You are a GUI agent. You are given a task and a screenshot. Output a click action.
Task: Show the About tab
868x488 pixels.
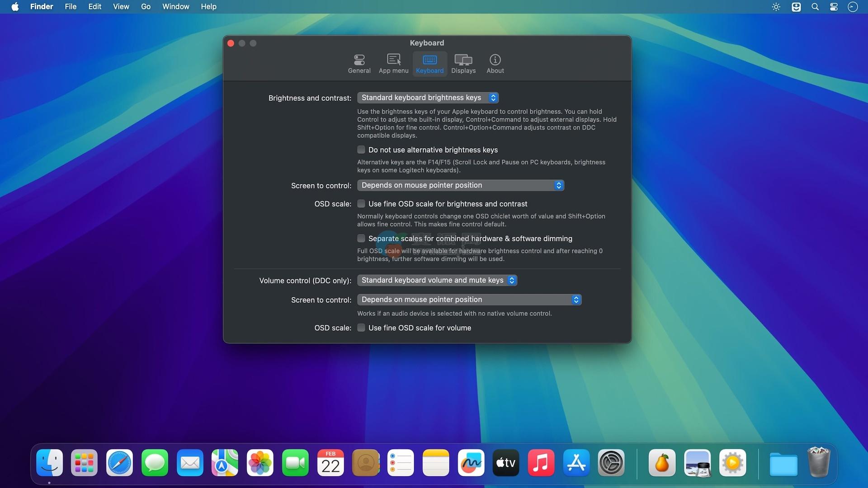coord(495,64)
